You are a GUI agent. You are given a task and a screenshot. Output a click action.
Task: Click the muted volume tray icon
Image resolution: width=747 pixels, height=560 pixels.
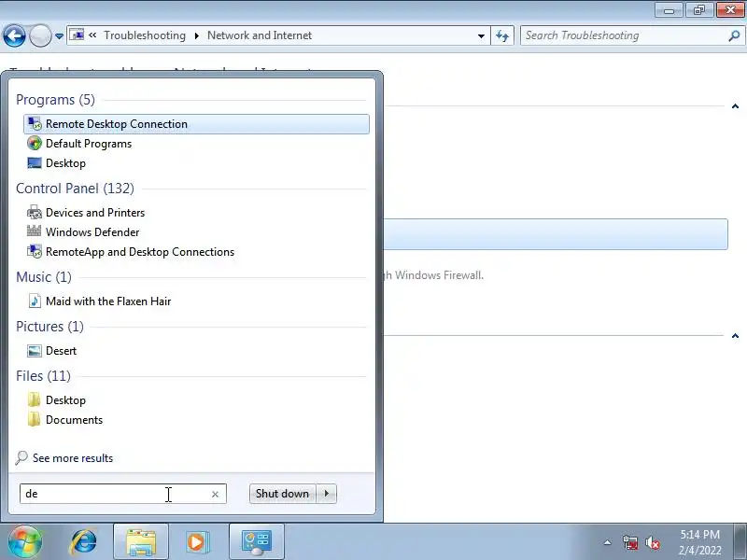click(x=652, y=542)
